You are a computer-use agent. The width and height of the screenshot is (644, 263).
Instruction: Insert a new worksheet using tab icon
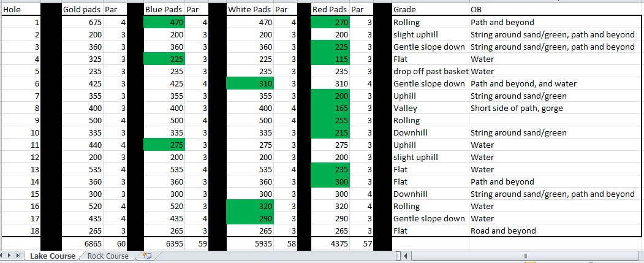click(146, 256)
